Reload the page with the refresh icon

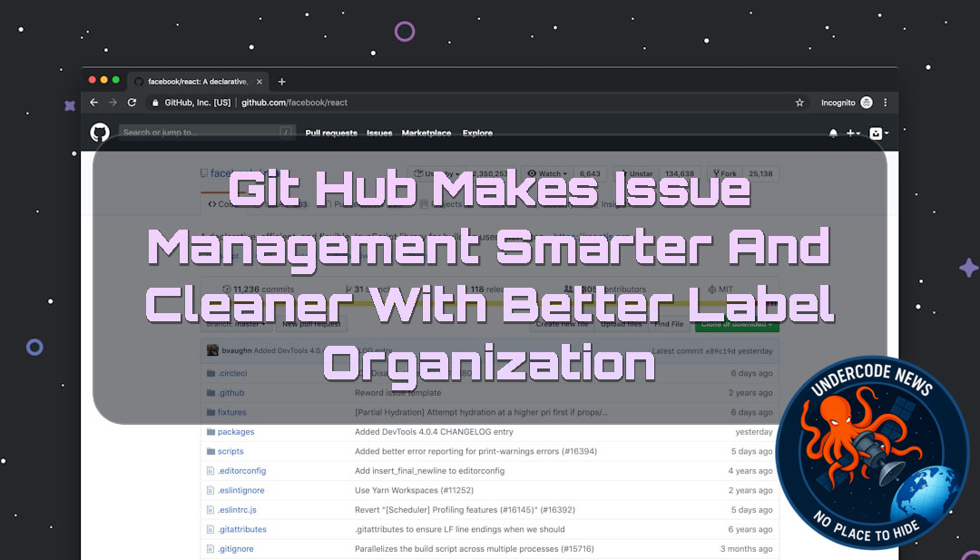[132, 103]
